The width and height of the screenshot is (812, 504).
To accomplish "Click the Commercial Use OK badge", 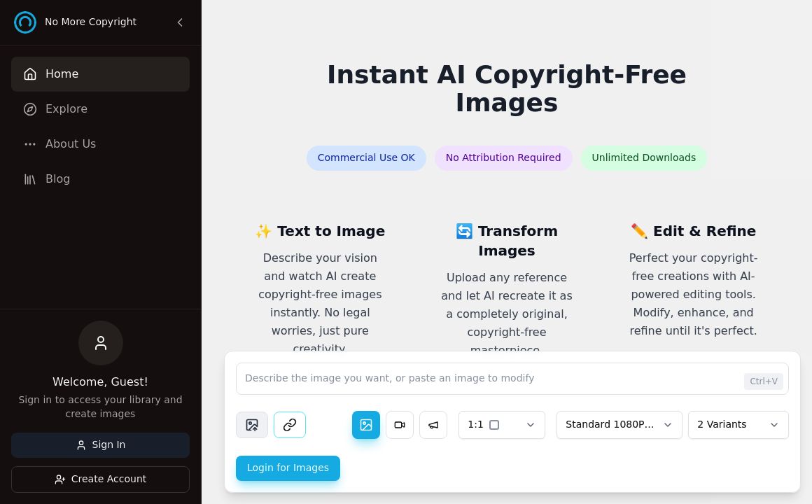I will tap(366, 157).
